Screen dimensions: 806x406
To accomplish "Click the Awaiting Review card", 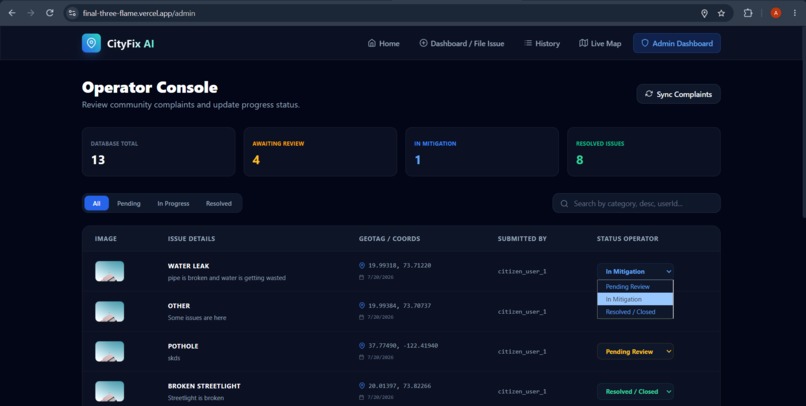I will coord(320,152).
